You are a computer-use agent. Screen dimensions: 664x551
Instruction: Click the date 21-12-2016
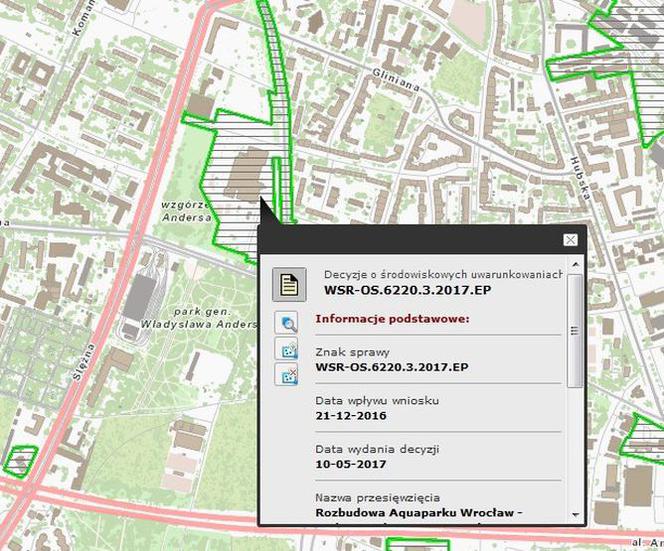pos(351,415)
